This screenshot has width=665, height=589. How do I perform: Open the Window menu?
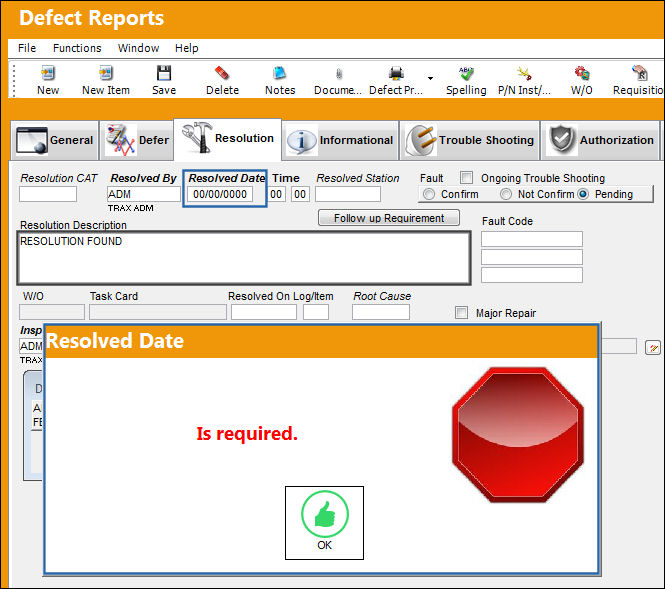(138, 48)
